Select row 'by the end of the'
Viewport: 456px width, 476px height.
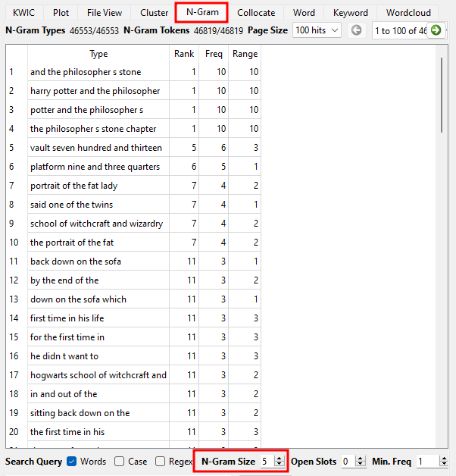click(133, 280)
